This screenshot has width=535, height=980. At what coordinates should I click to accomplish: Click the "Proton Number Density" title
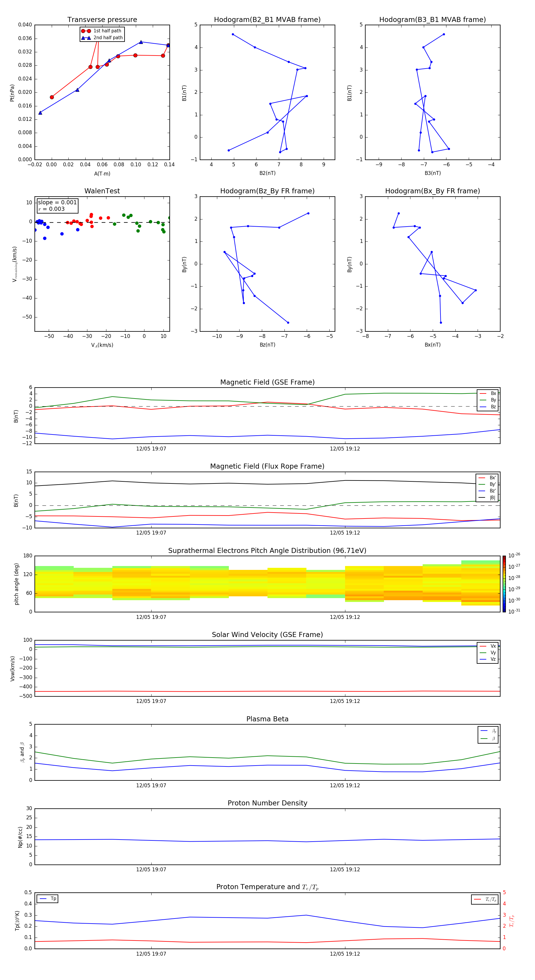point(267,803)
